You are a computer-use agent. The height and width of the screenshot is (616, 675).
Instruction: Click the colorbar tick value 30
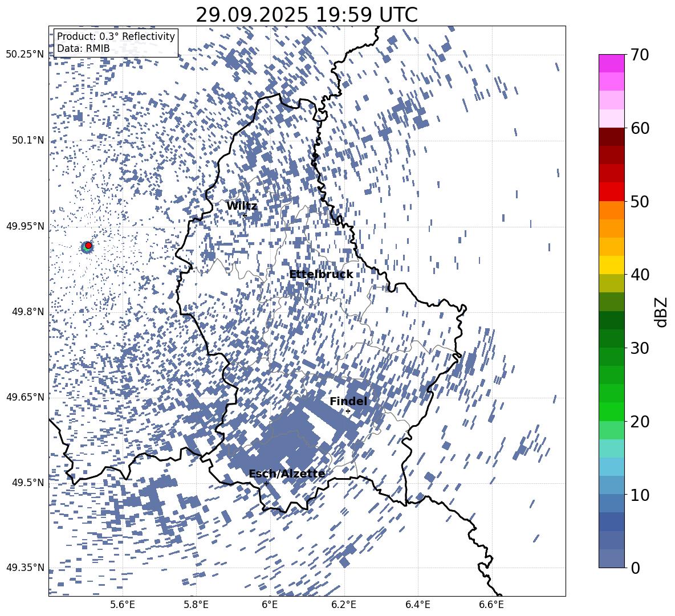(x=640, y=348)
